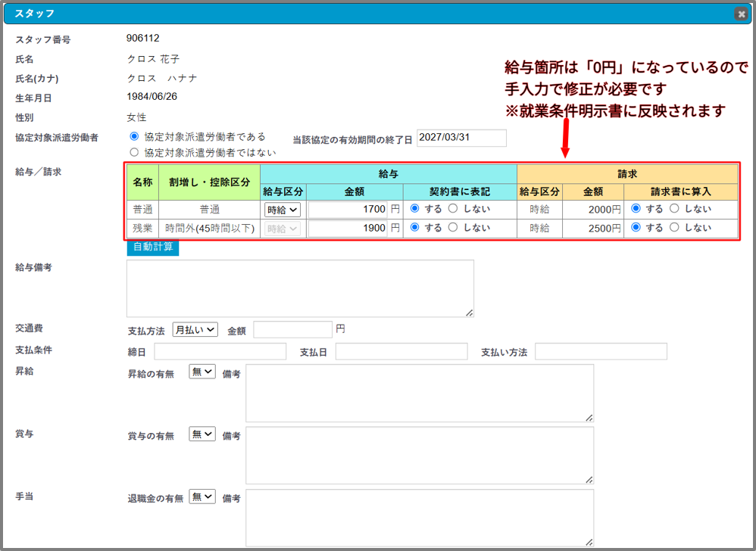This screenshot has height=551, width=756.
Task: Select 請求書に算入 しない for 普通 row
Action: click(x=674, y=209)
